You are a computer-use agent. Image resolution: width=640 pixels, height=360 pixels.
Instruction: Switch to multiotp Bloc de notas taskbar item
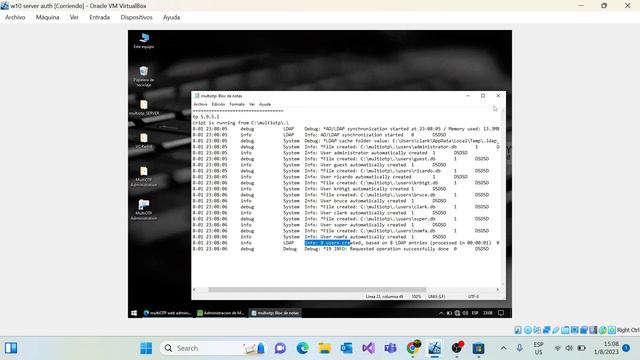click(275, 313)
